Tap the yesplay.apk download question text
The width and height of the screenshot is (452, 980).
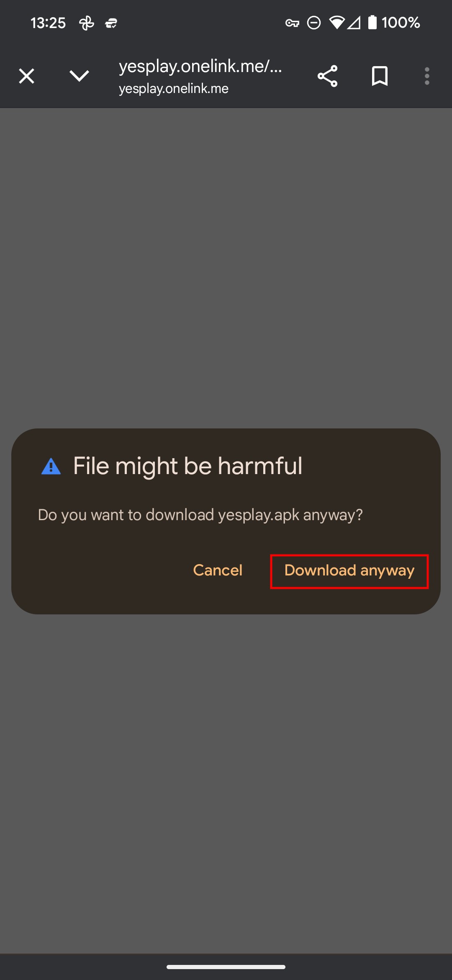click(x=200, y=515)
